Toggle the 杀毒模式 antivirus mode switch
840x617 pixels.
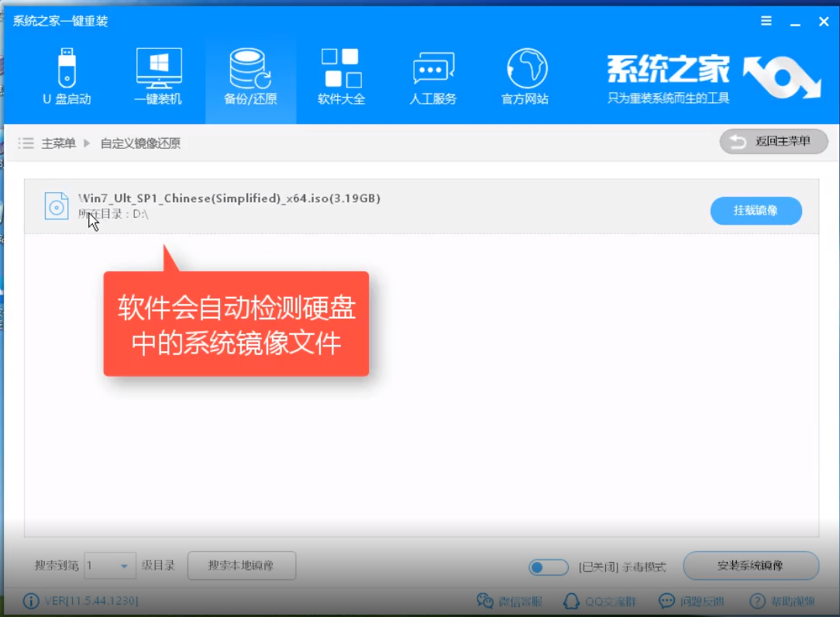[549, 567]
